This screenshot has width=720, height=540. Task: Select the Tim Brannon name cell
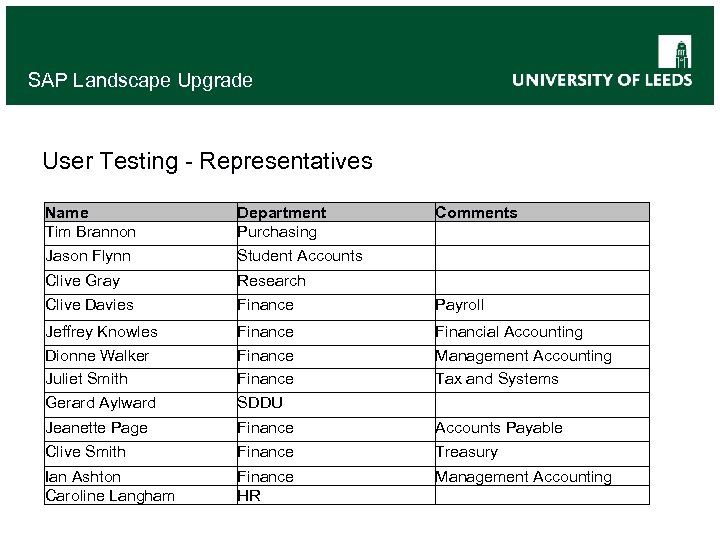click(90, 232)
